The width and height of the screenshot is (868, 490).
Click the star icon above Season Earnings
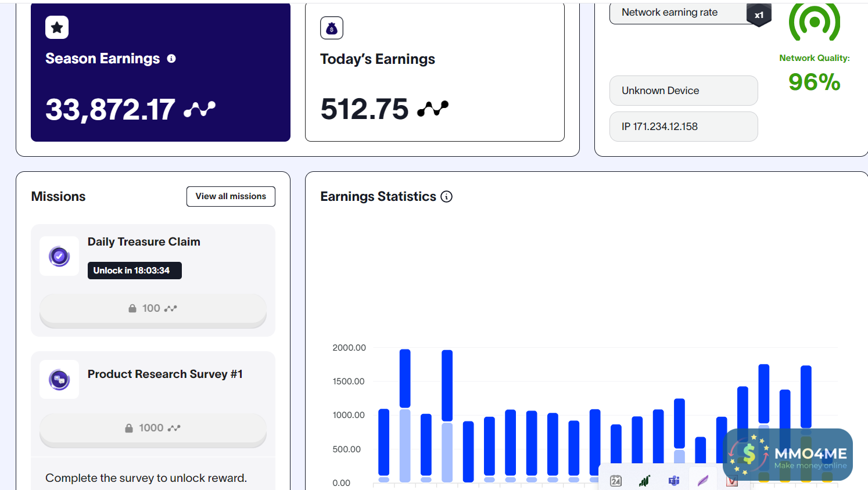[x=57, y=27]
